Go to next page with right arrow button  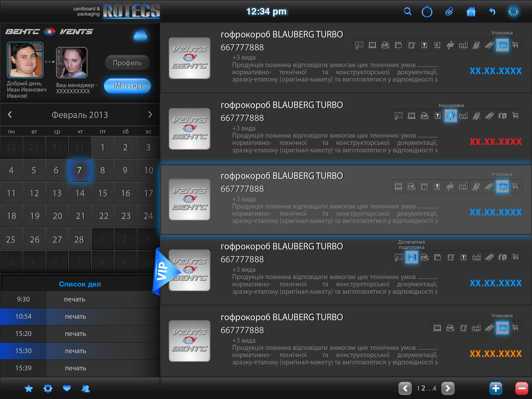tap(448, 388)
